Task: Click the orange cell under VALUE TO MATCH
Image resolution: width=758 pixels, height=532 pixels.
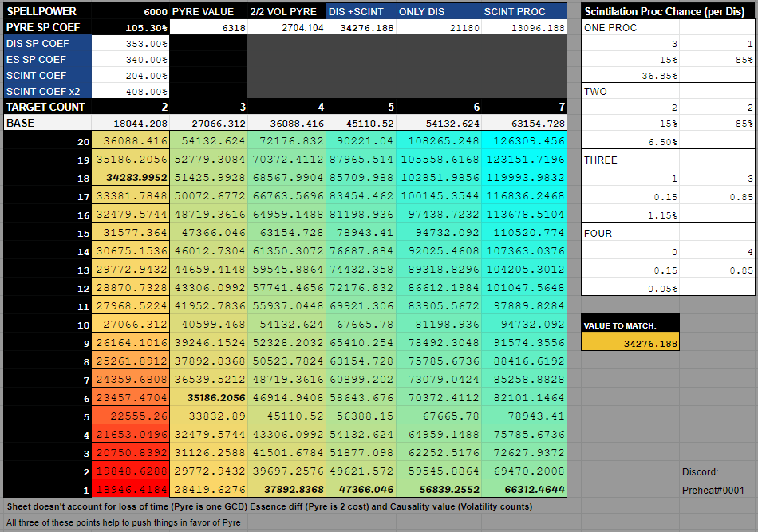Action: (x=630, y=342)
